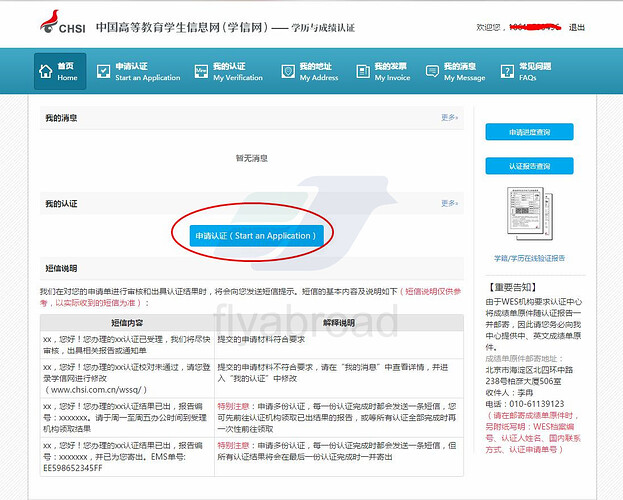Open 申请认证 Start an Application in navigation bar

point(103,71)
